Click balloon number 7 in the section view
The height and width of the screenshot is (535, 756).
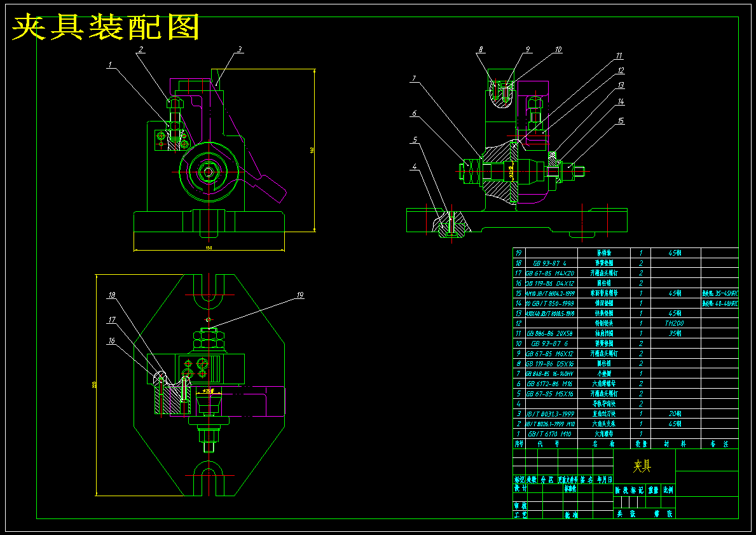tap(414, 78)
